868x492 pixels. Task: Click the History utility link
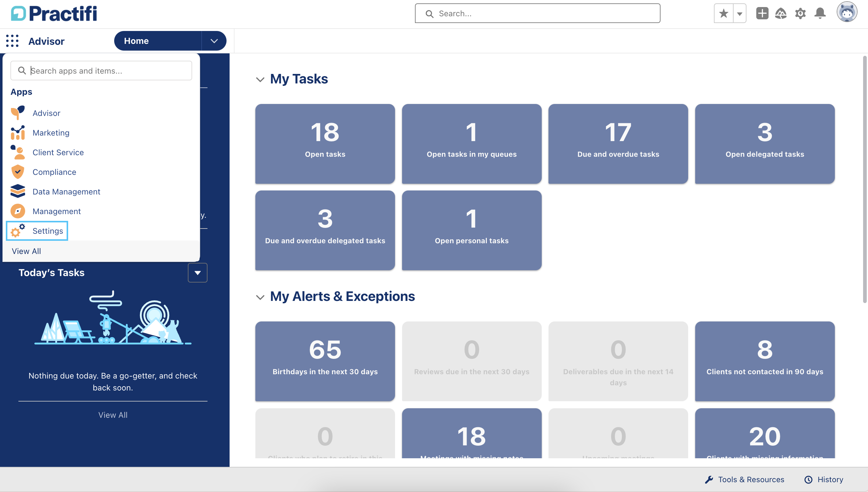(x=824, y=479)
